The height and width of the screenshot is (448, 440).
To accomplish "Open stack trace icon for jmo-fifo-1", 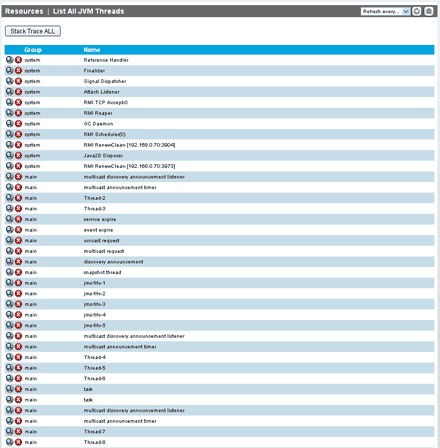I will click(x=10, y=283).
